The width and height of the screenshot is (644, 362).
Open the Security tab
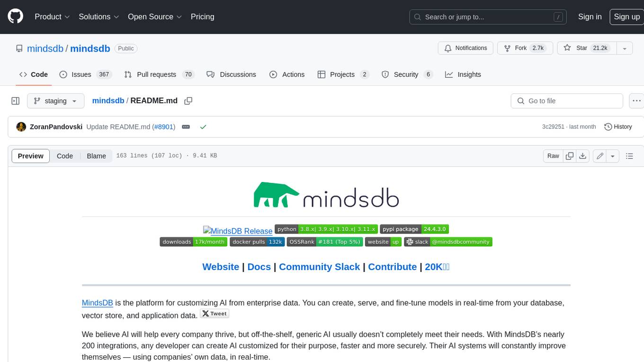coord(407,74)
